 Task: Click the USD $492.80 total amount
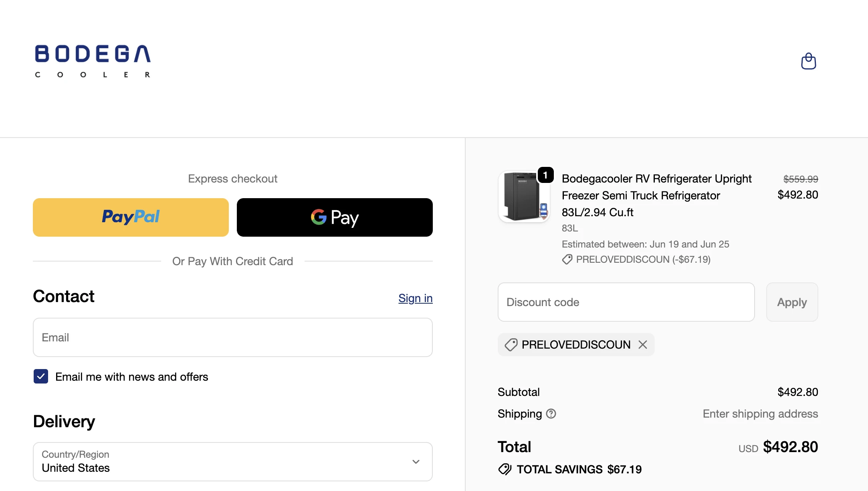pos(778,447)
